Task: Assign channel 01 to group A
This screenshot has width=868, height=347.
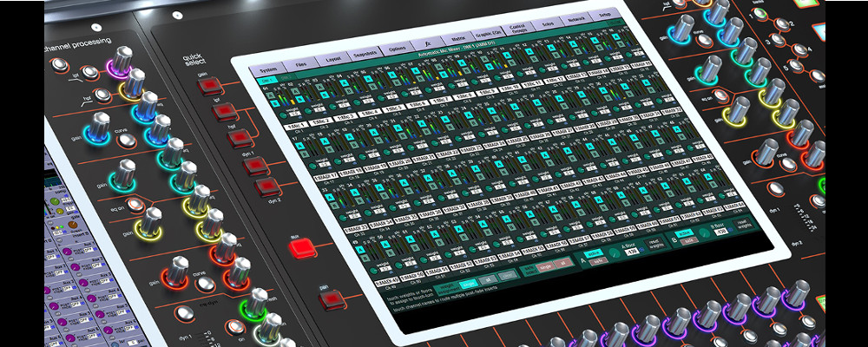Action: point(270,95)
